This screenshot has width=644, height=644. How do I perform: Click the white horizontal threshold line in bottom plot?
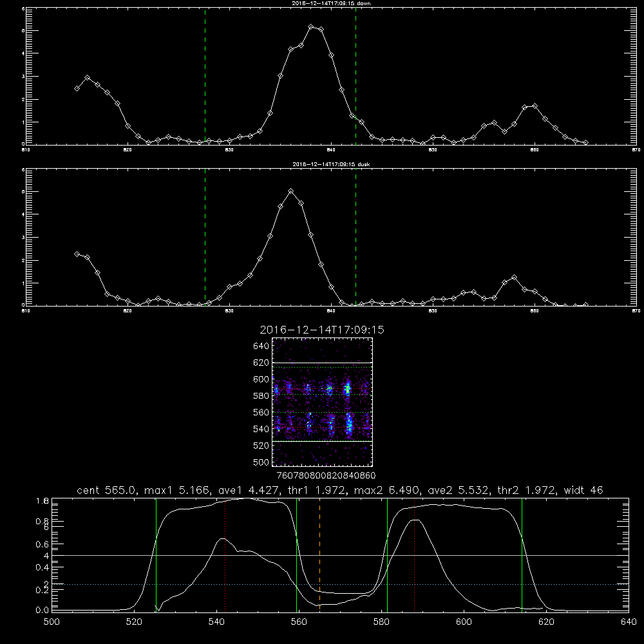tap(340, 555)
